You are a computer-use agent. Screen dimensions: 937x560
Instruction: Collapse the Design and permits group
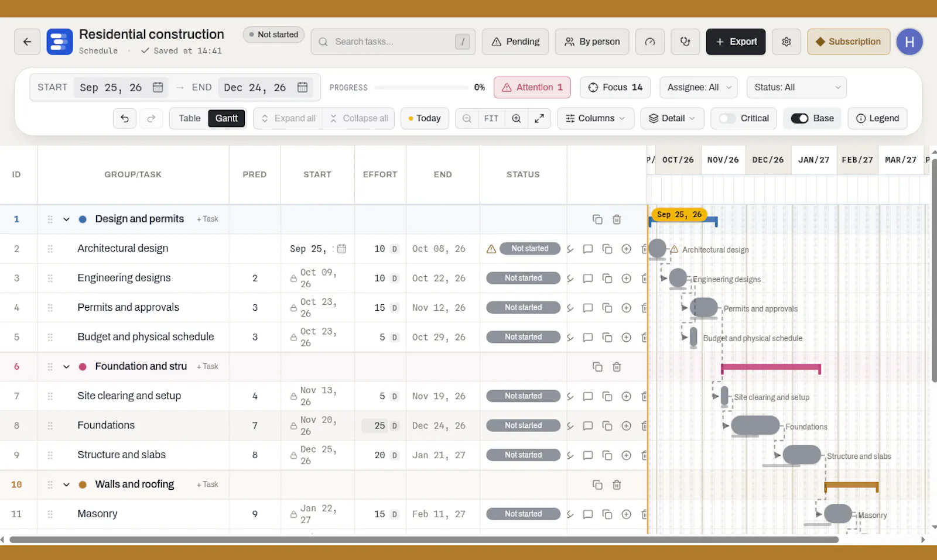(66, 219)
